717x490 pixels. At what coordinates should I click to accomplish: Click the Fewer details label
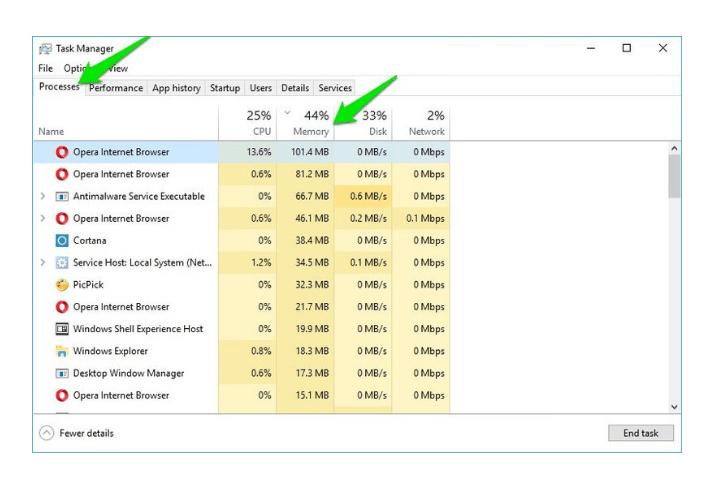coord(86,433)
